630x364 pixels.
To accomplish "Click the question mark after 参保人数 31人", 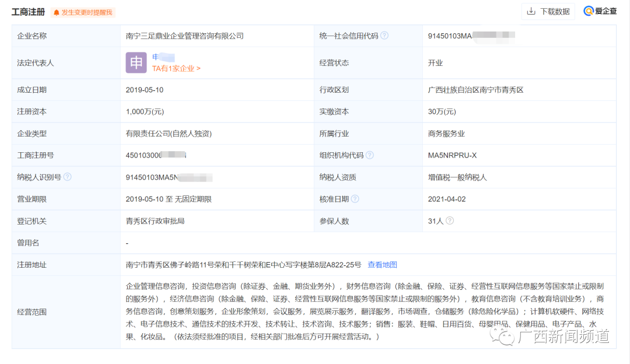I will 450,221.
